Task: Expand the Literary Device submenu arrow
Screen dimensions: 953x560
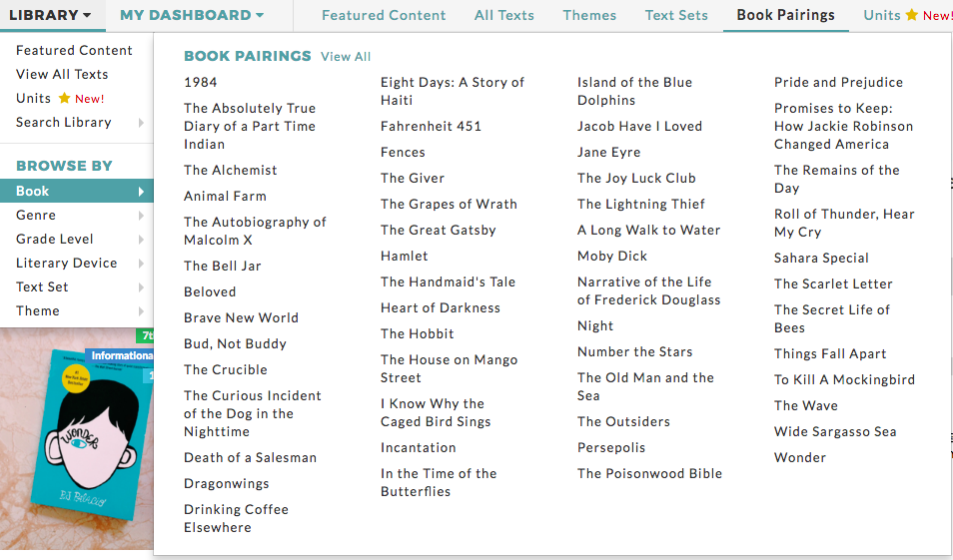Action: 141,263
